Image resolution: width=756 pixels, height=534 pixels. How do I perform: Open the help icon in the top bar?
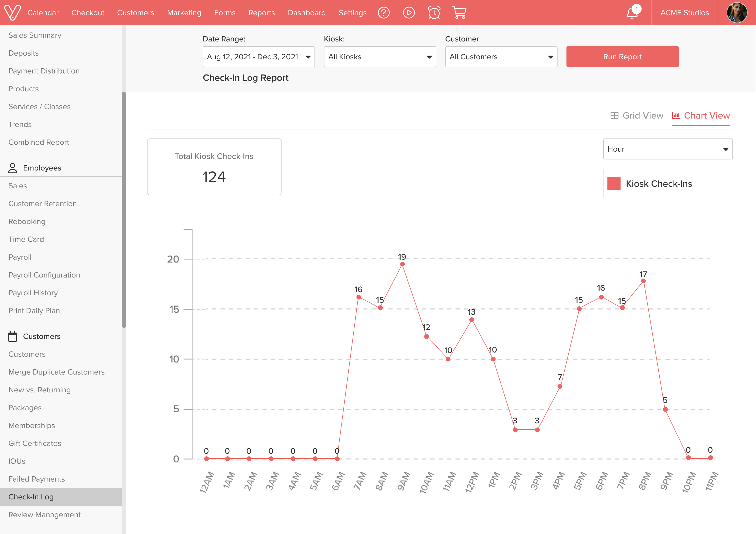tap(384, 13)
